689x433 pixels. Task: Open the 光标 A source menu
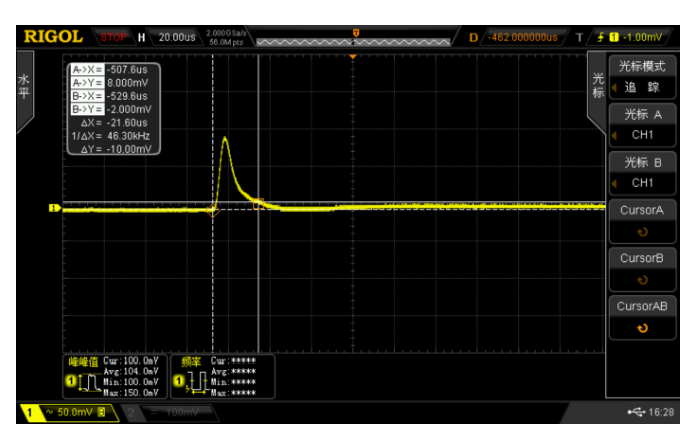(642, 115)
